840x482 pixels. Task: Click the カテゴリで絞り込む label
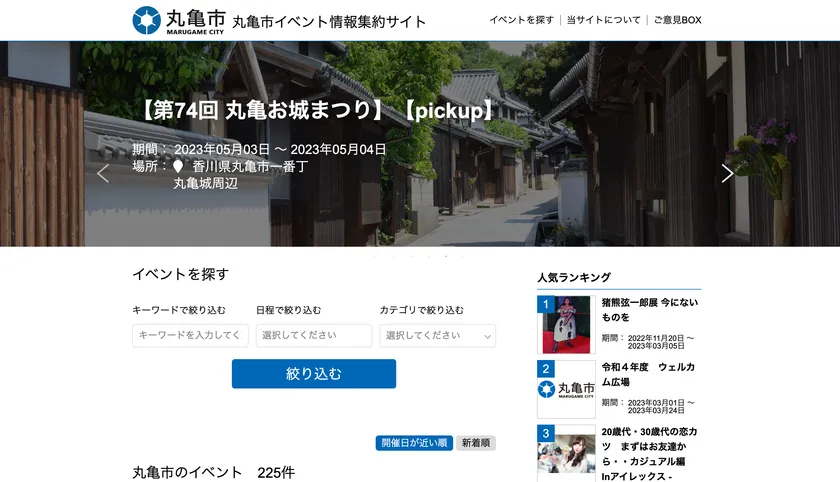click(422, 310)
